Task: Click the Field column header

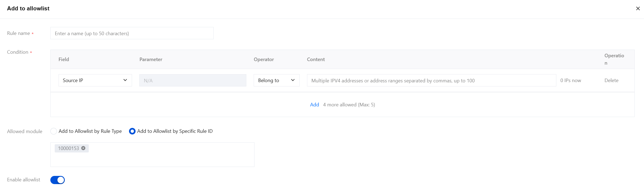Action: tap(64, 59)
